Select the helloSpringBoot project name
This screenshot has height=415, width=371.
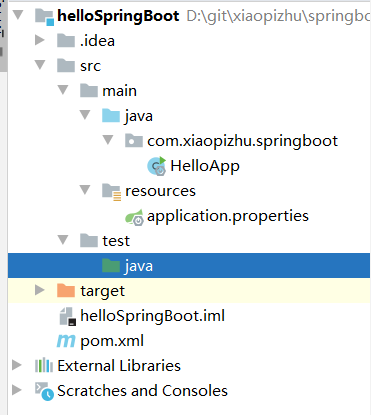(118, 16)
